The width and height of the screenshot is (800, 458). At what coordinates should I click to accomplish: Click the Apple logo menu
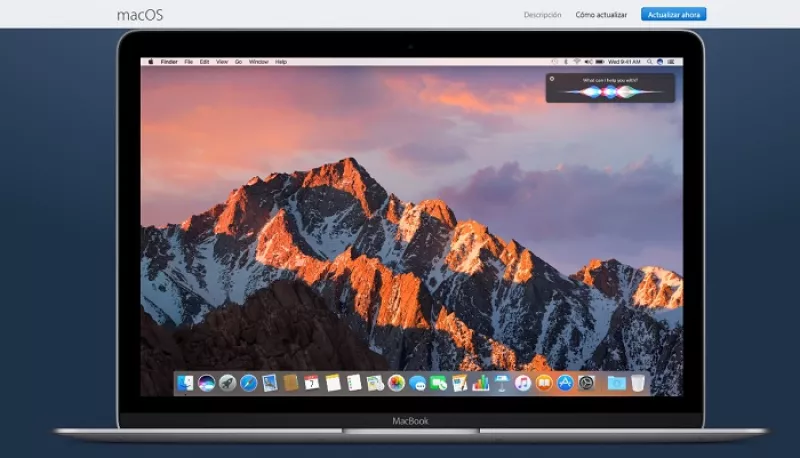coord(151,62)
